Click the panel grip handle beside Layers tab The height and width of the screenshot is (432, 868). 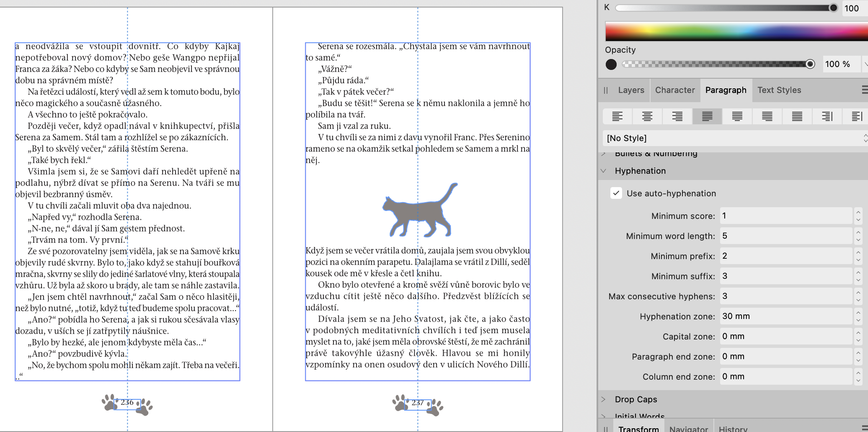click(x=606, y=90)
